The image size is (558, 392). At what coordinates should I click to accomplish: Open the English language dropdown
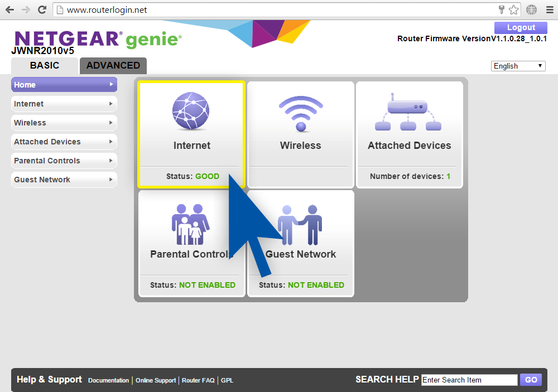point(518,66)
